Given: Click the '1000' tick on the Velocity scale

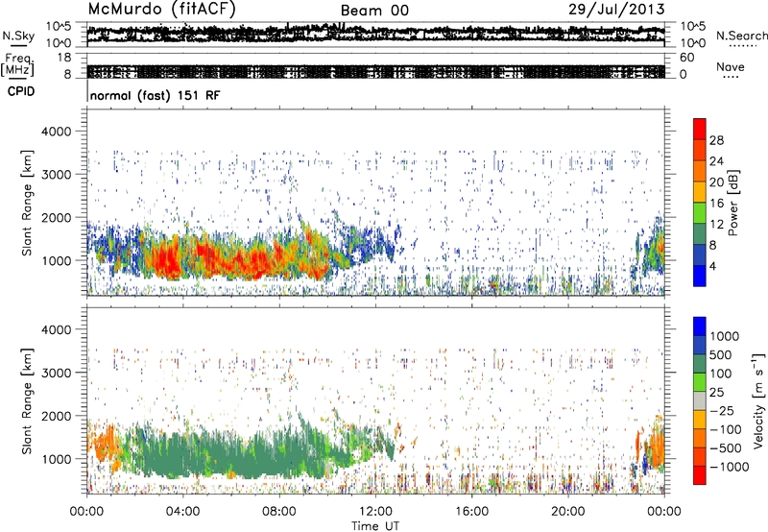Looking at the screenshot, I should pos(725,336).
